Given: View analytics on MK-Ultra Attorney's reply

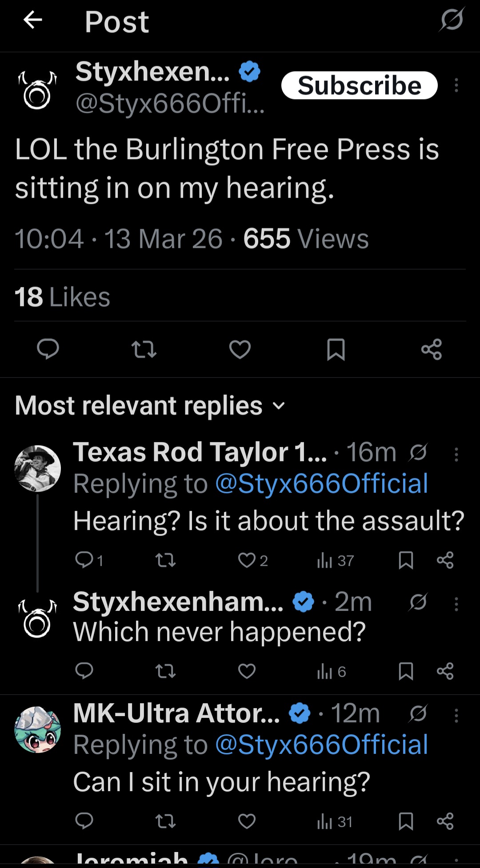Looking at the screenshot, I should [335, 822].
